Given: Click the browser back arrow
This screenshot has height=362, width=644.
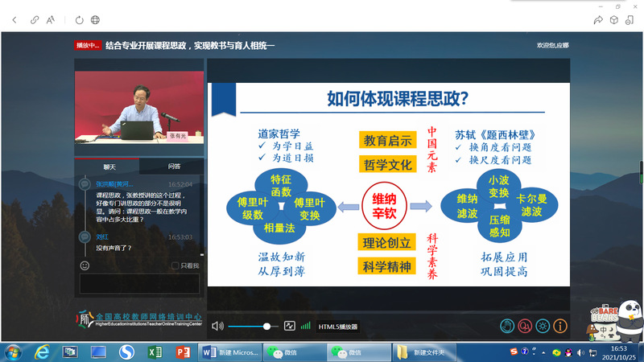Looking at the screenshot, I should 14,19.
